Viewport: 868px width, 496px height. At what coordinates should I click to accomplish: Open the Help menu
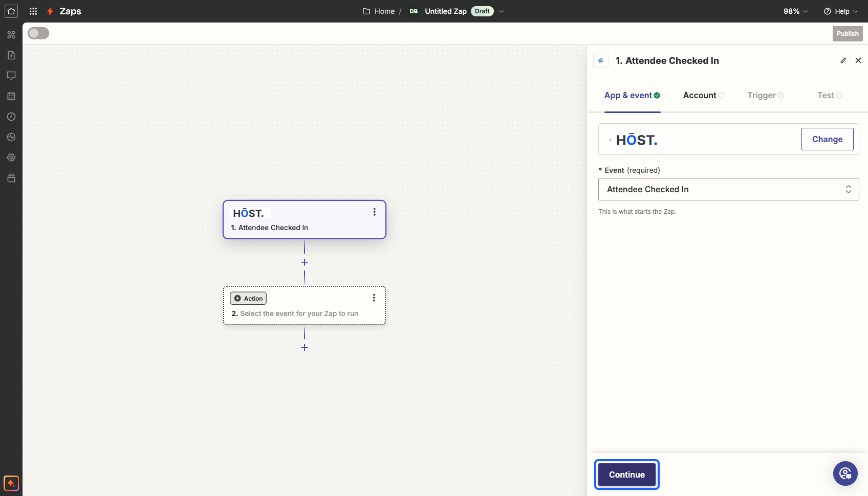click(840, 11)
